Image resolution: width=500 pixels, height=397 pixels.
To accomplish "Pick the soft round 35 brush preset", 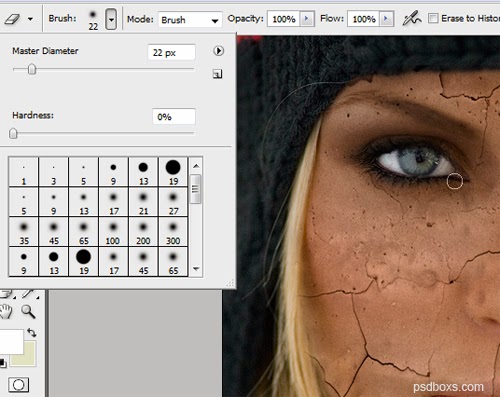I will click(24, 232).
